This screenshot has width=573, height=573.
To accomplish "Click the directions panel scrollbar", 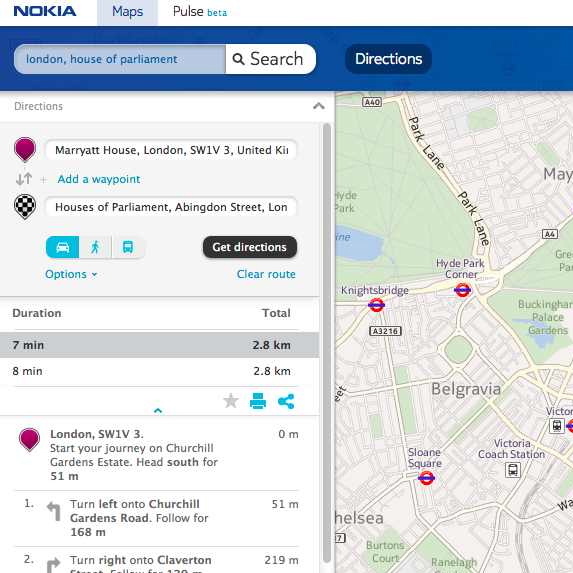I will tap(327, 344).
